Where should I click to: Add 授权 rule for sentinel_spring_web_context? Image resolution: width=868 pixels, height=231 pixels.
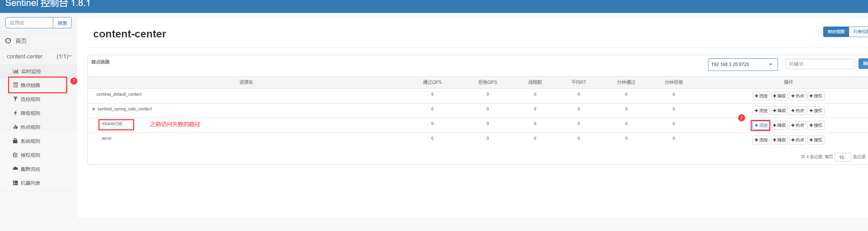click(816, 110)
